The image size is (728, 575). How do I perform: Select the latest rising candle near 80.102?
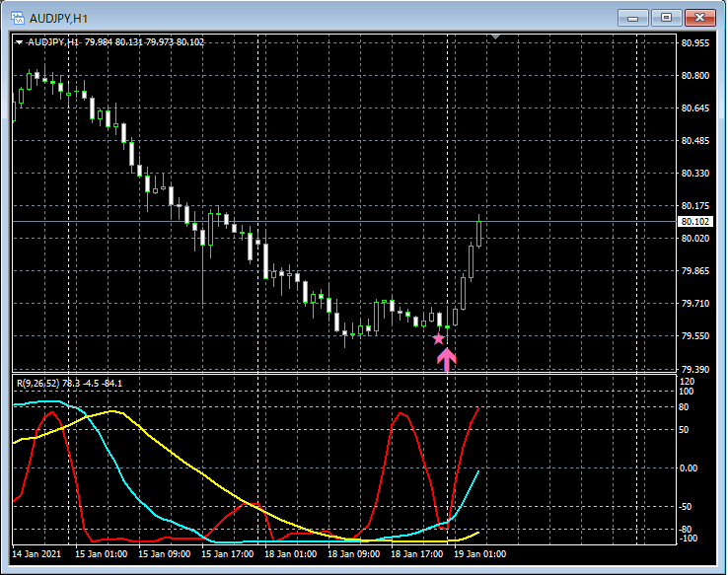pos(478,232)
